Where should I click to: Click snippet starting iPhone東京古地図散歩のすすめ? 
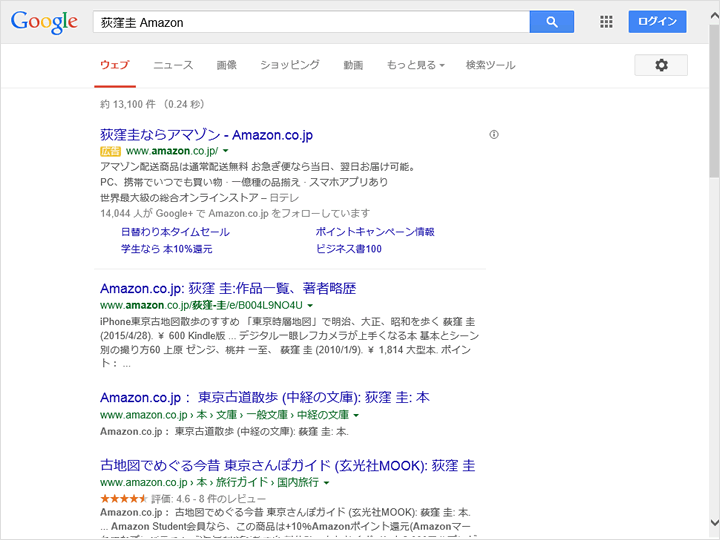tap(289, 343)
